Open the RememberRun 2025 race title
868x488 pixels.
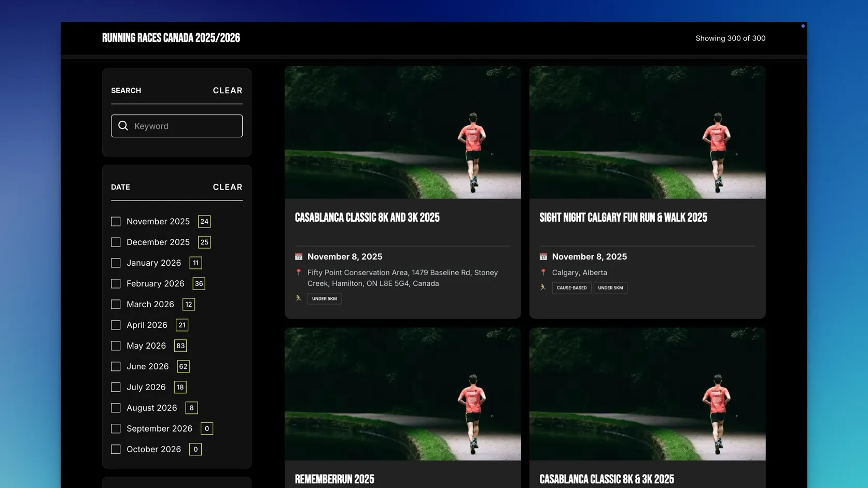334,479
